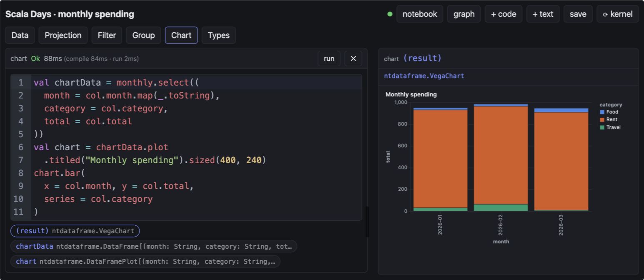
Task: Switch to graph view
Action: click(x=464, y=14)
